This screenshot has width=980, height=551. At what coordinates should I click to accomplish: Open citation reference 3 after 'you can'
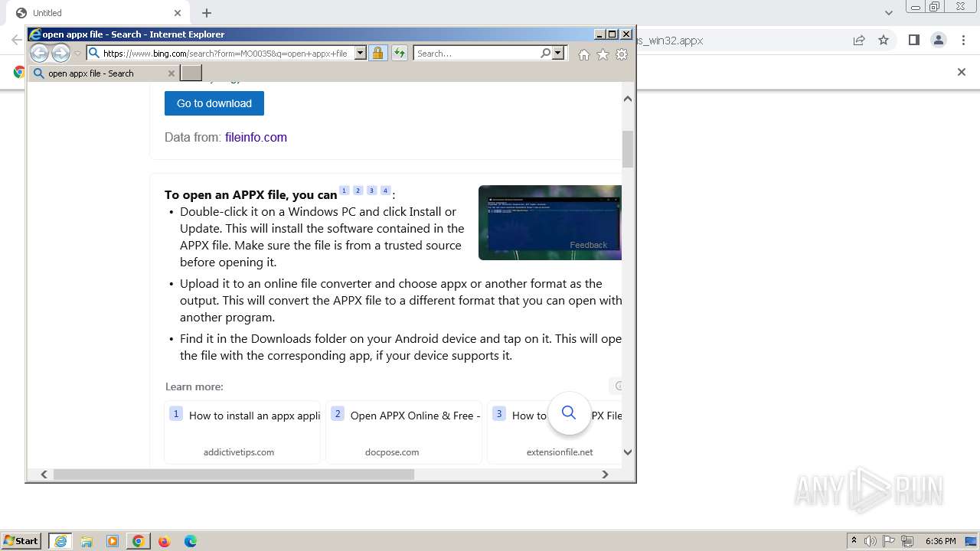click(x=371, y=191)
